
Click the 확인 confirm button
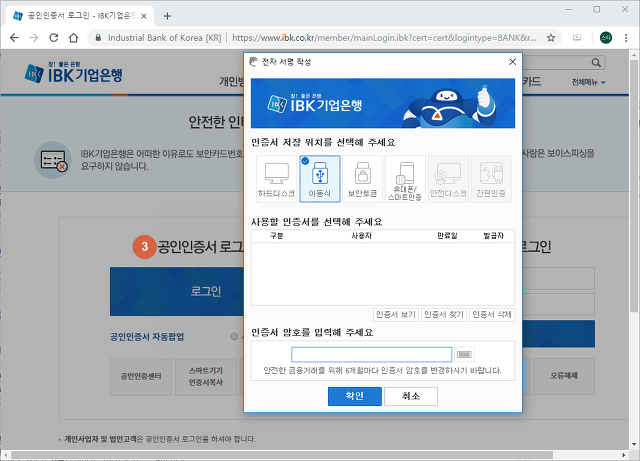pyautogui.click(x=355, y=396)
